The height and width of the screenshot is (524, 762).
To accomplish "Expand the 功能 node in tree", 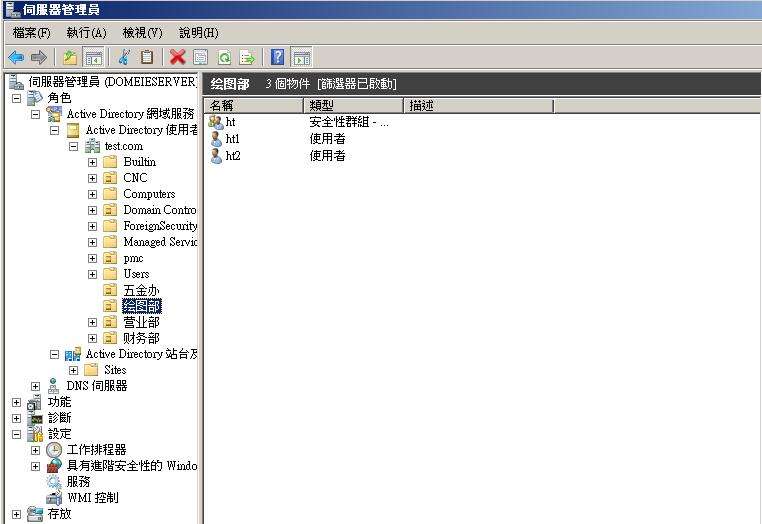I will pos(16,402).
